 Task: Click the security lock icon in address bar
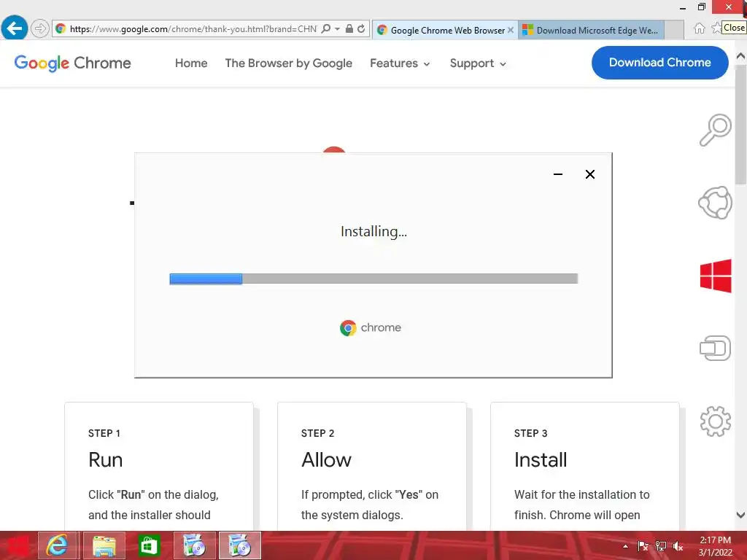click(349, 28)
